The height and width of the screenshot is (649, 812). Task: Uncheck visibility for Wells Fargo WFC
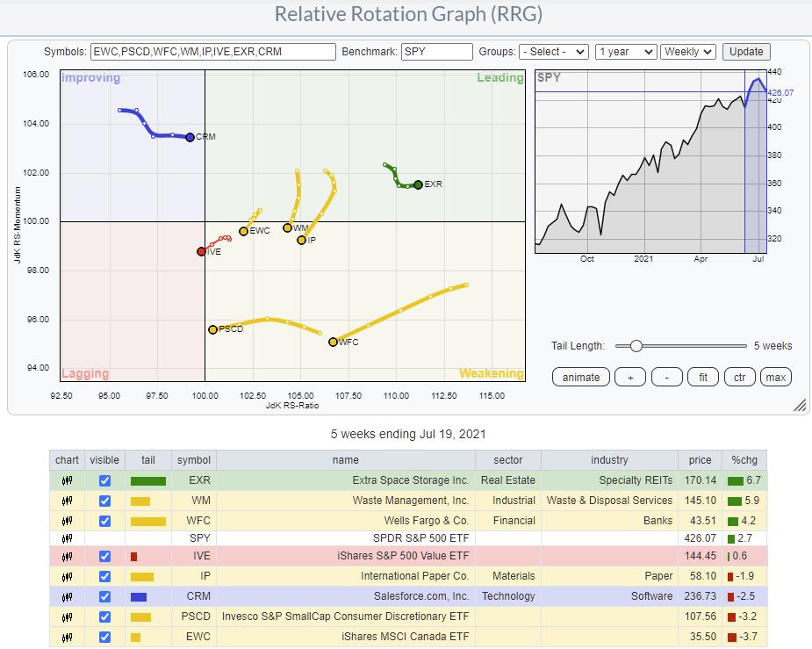pyautogui.click(x=105, y=519)
